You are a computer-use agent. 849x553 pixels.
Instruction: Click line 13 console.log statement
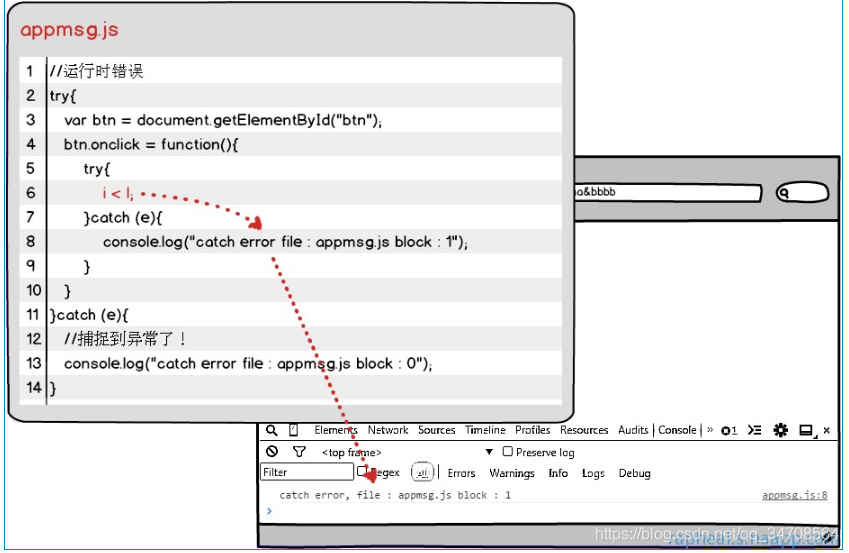pos(248,363)
